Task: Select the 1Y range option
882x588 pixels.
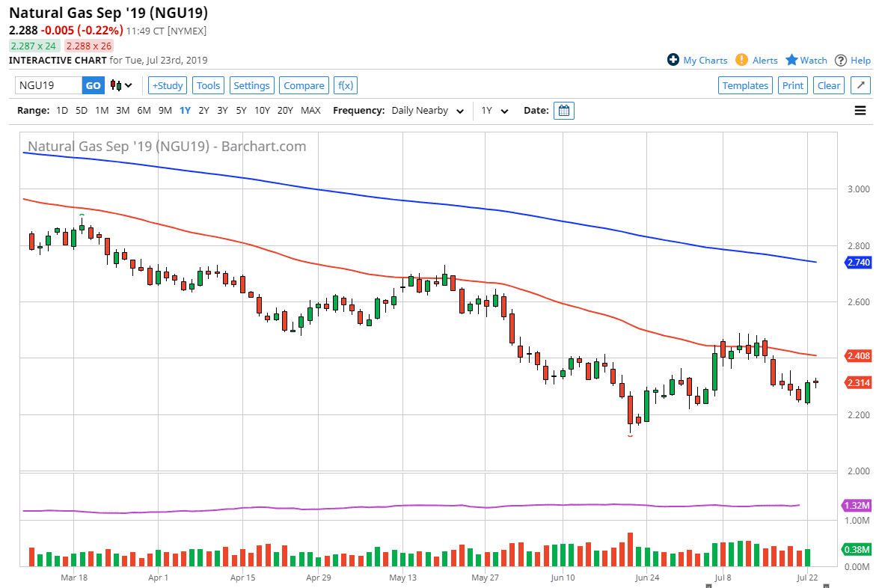Action: (185, 111)
